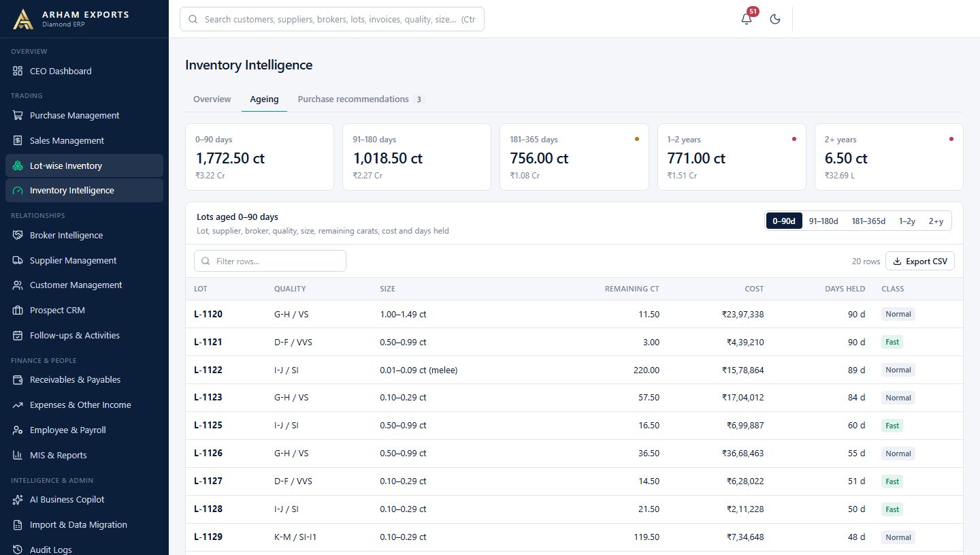This screenshot has width=980, height=555.
Task: Click the Import & Data Migration icon
Action: (x=18, y=525)
